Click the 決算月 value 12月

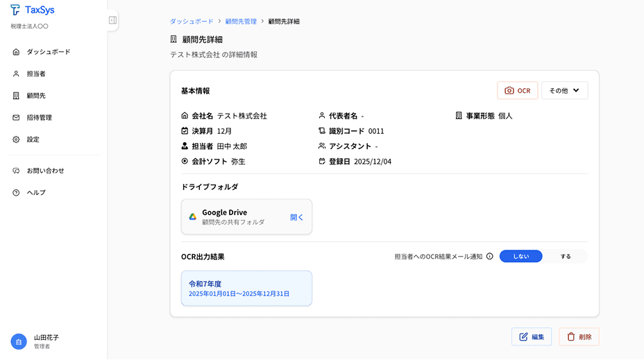[x=224, y=131]
